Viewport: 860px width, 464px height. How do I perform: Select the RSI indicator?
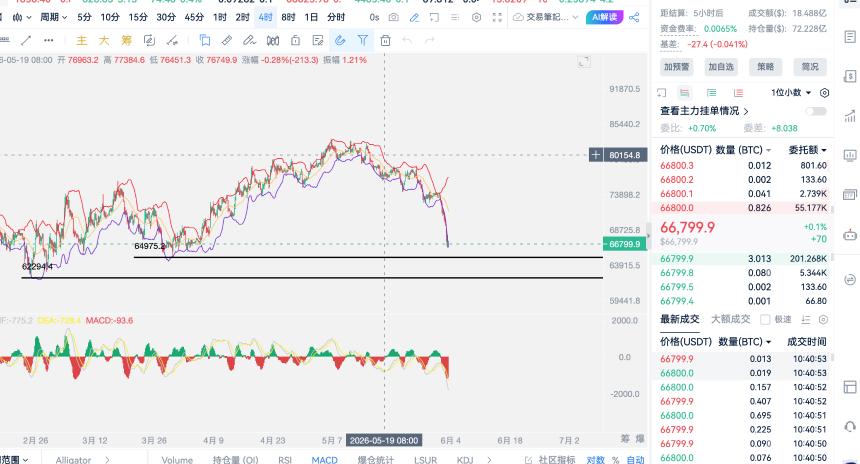click(x=285, y=460)
